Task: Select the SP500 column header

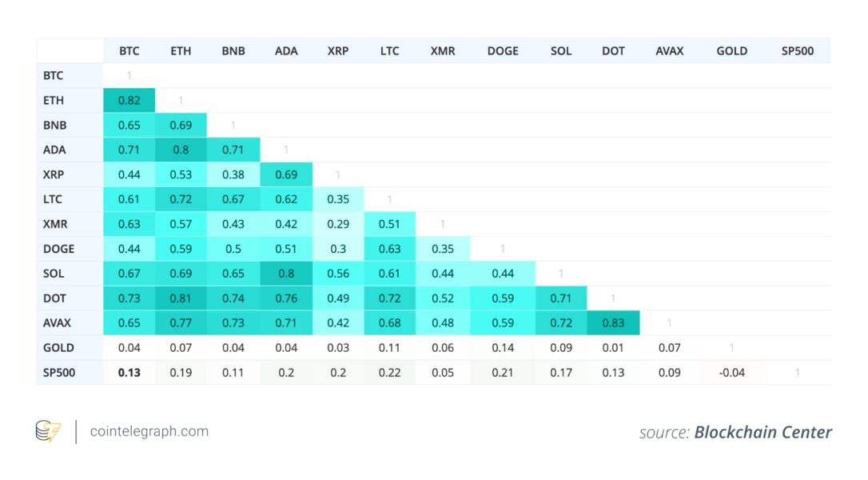Action: point(798,51)
